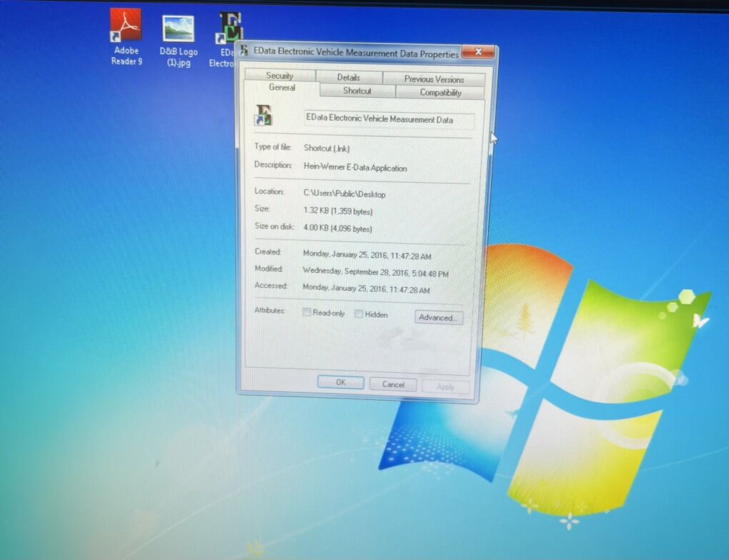Image resolution: width=729 pixels, height=560 pixels.
Task: Enable the Read-only attribute checkbox
Action: pyautogui.click(x=306, y=313)
